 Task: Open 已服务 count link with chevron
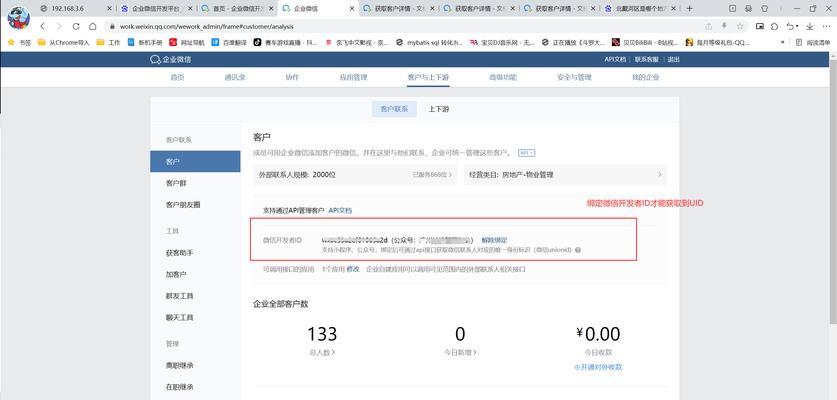pos(432,175)
